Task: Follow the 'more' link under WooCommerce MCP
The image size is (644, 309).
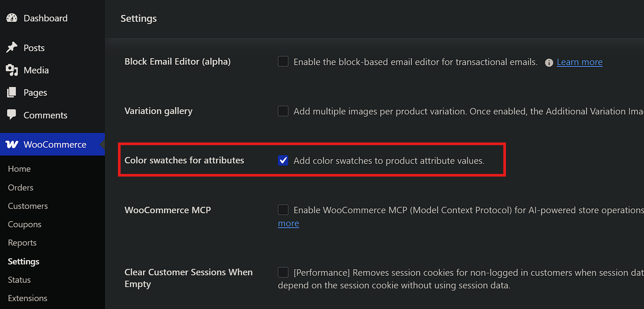Action: click(x=288, y=223)
